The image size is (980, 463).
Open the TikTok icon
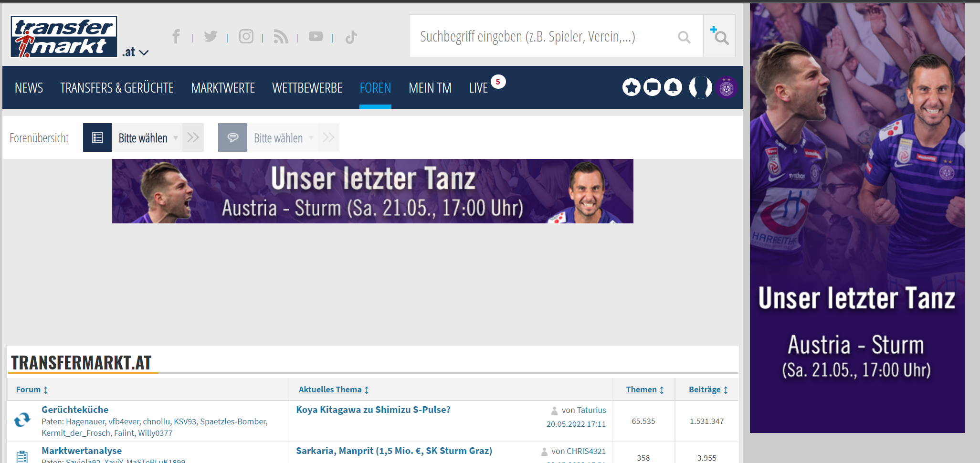[x=351, y=37]
